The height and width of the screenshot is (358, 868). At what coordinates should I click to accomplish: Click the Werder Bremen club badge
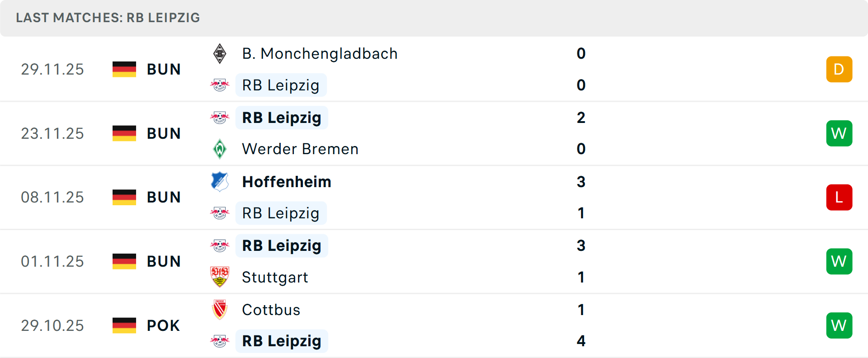coord(220,149)
